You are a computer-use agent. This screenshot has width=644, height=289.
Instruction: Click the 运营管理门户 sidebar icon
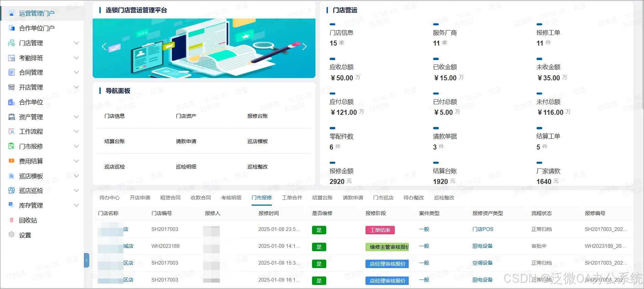point(11,14)
